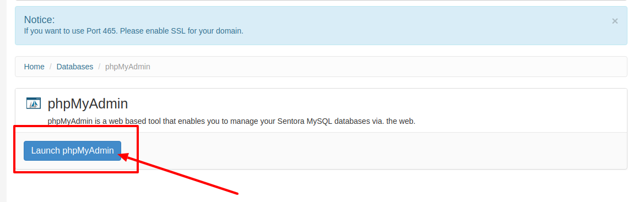Screen dimensions: 644x202
Task: Click blank white area below the module panel
Action: 411,187
